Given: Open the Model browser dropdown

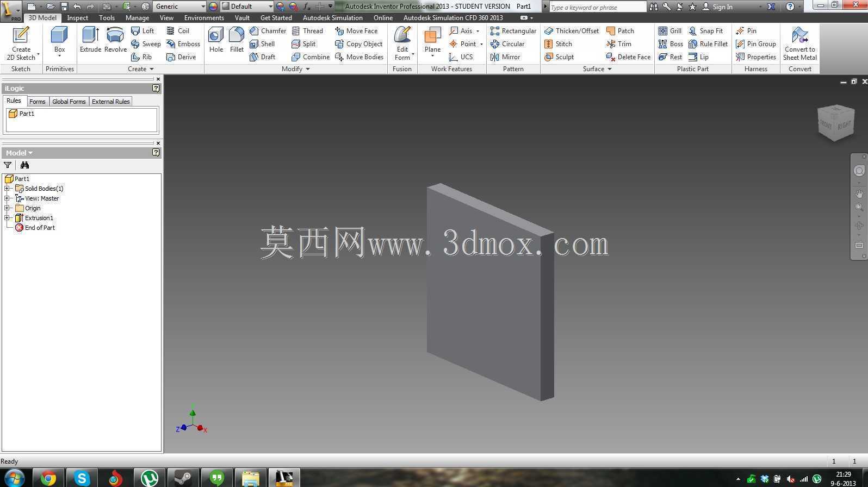Looking at the screenshot, I should (x=19, y=153).
